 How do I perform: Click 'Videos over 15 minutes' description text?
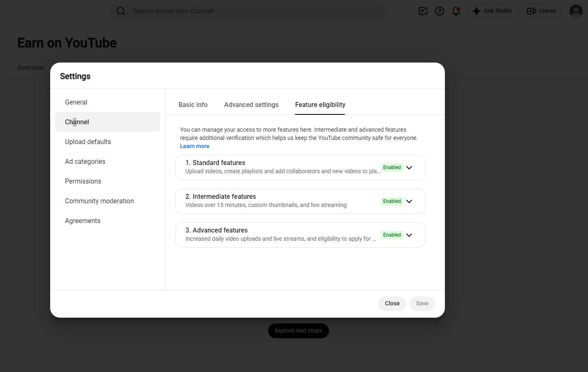point(266,205)
